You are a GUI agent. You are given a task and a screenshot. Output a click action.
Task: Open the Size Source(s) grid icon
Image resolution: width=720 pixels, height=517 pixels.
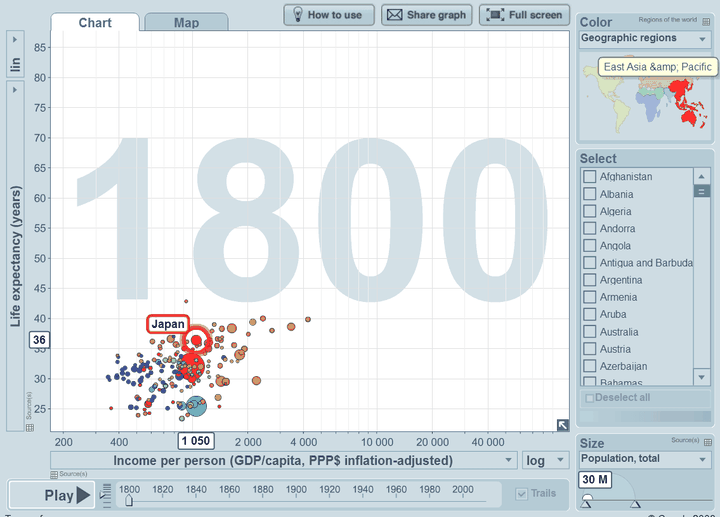point(708,442)
